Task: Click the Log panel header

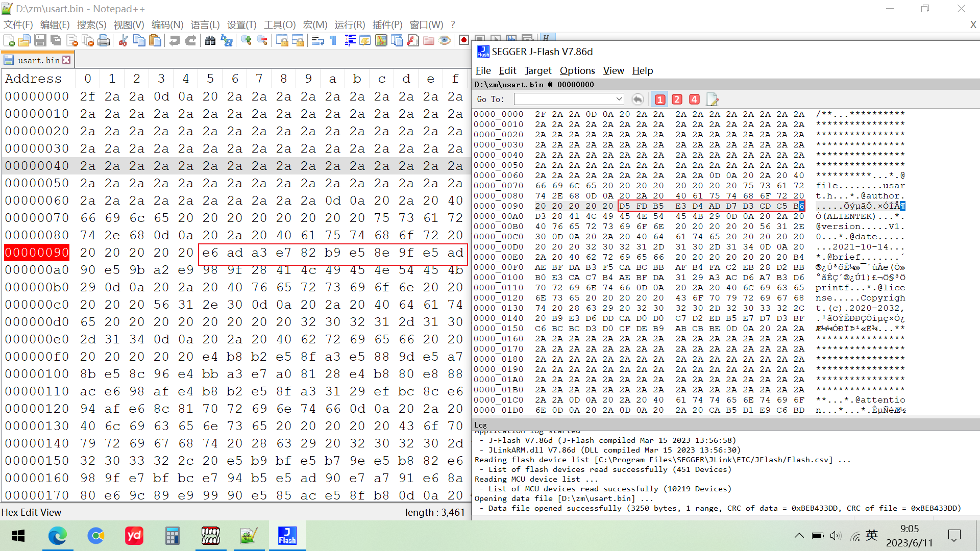Action: [726, 425]
